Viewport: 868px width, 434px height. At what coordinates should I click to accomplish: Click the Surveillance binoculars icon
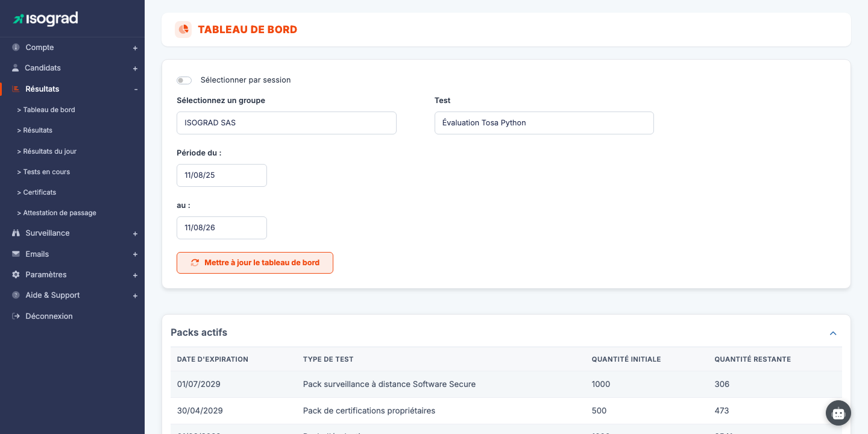click(x=16, y=233)
